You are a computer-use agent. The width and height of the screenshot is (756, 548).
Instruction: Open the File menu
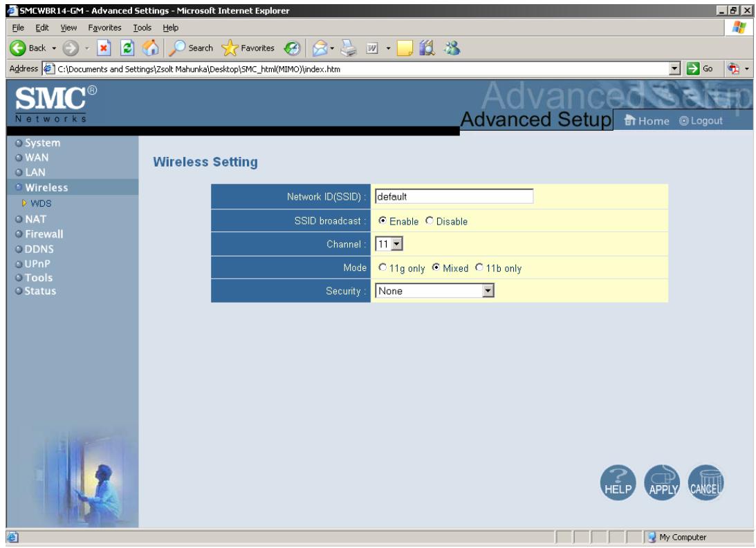(18, 28)
